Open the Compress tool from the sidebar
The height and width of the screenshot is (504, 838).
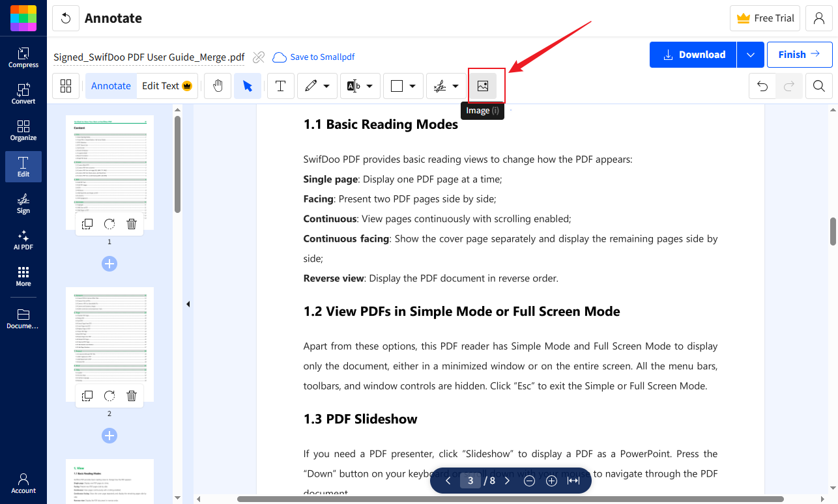pyautogui.click(x=23, y=57)
